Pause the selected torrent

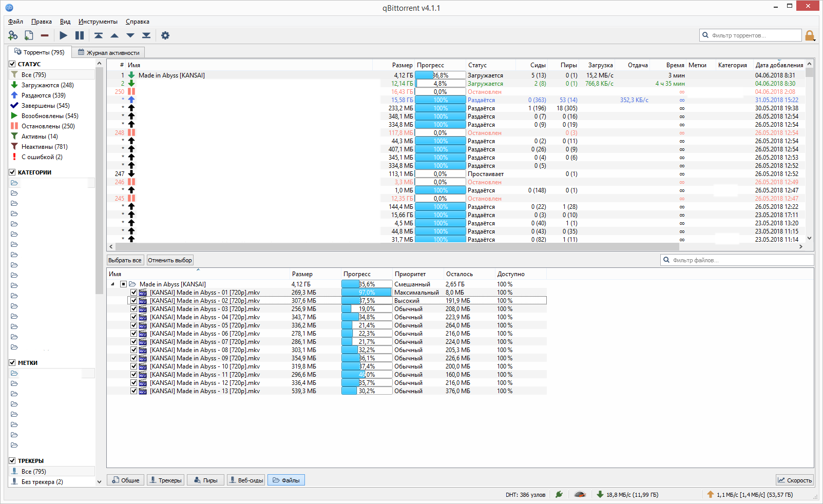tap(80, 35)
